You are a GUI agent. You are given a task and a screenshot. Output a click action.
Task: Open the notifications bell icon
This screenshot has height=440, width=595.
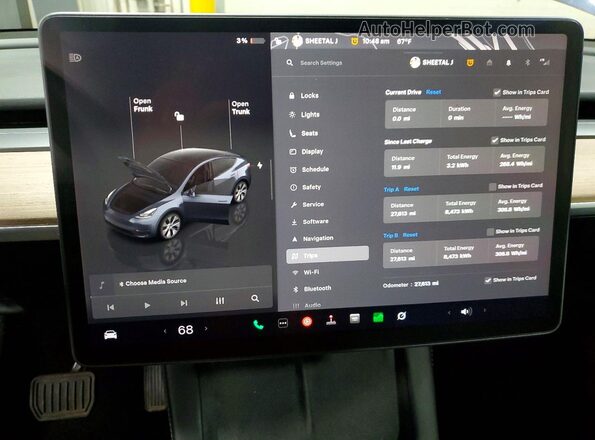(x=508, y=63)
